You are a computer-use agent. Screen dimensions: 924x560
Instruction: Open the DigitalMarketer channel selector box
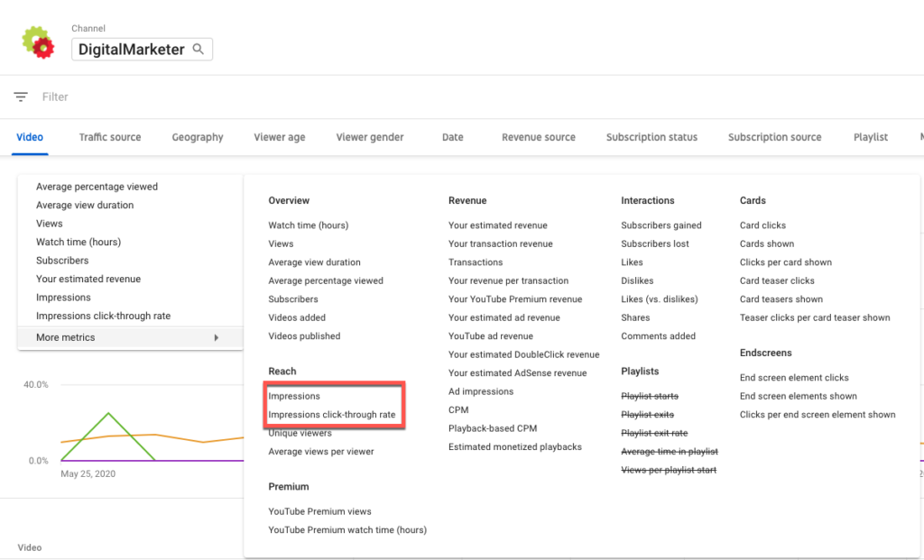[x=142, y=50]
